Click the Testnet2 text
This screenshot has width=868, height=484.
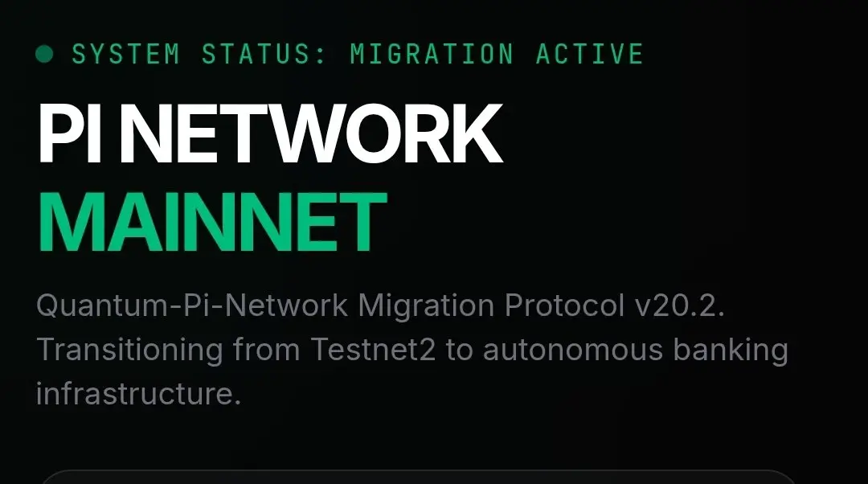pyautogui.click(x=373, y=350)
